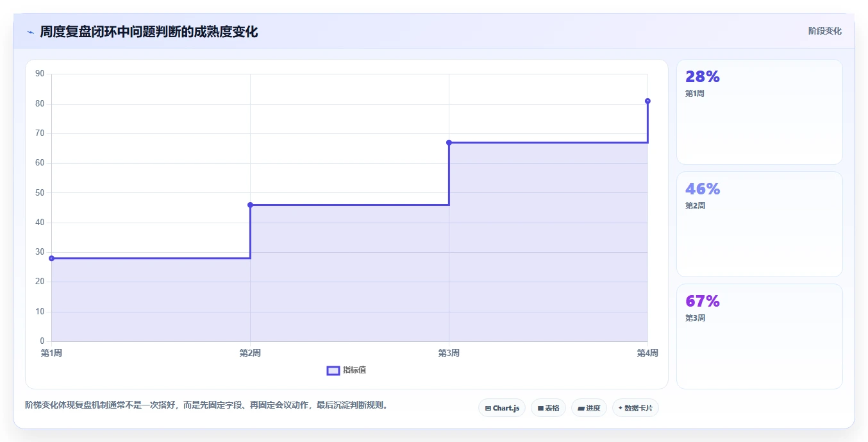
Task: Click the footnote text starting 阶梯变化体现
Action: (x=207, y=405)
